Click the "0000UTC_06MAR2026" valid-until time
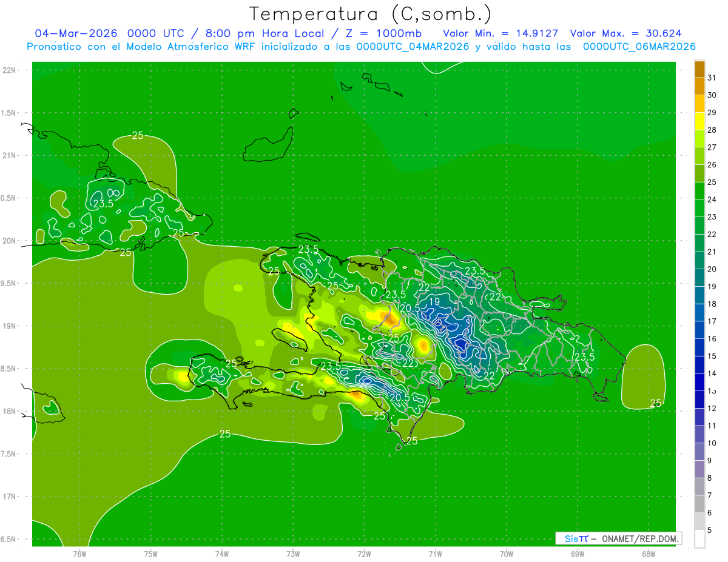 coord(639,47)
